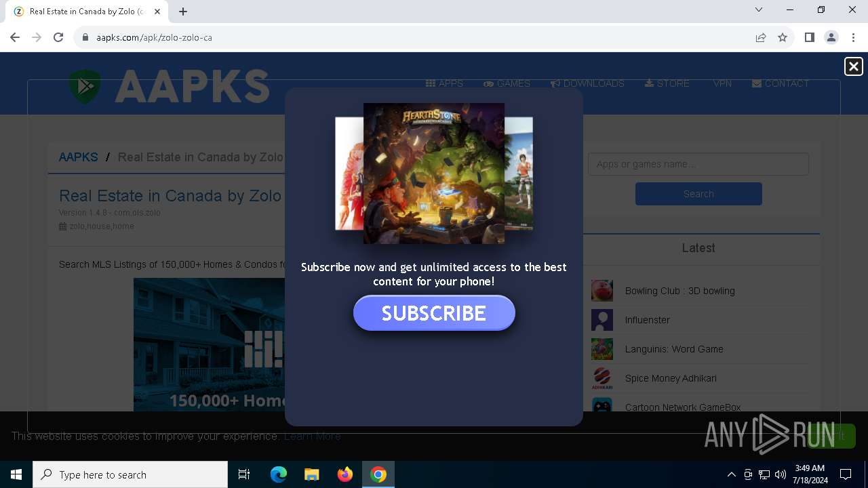Launch Firefox from taskbar

(x=345, y=474)
